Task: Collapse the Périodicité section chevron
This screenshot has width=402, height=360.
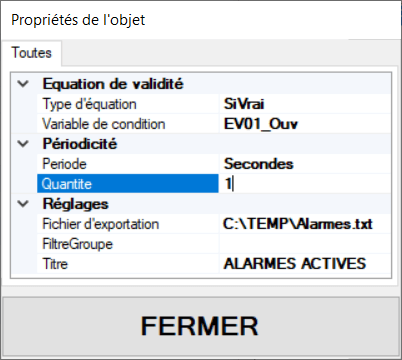Action: [23, 144]
